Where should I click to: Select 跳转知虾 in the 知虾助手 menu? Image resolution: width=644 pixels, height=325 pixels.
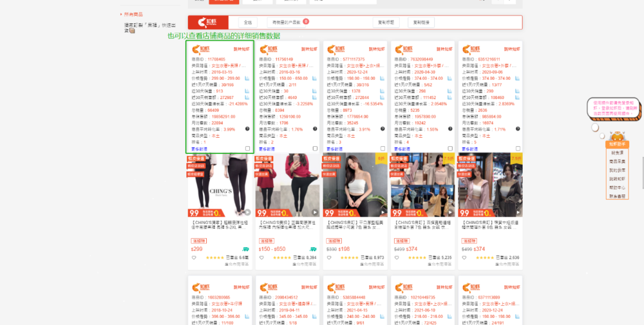coord(618,179)
